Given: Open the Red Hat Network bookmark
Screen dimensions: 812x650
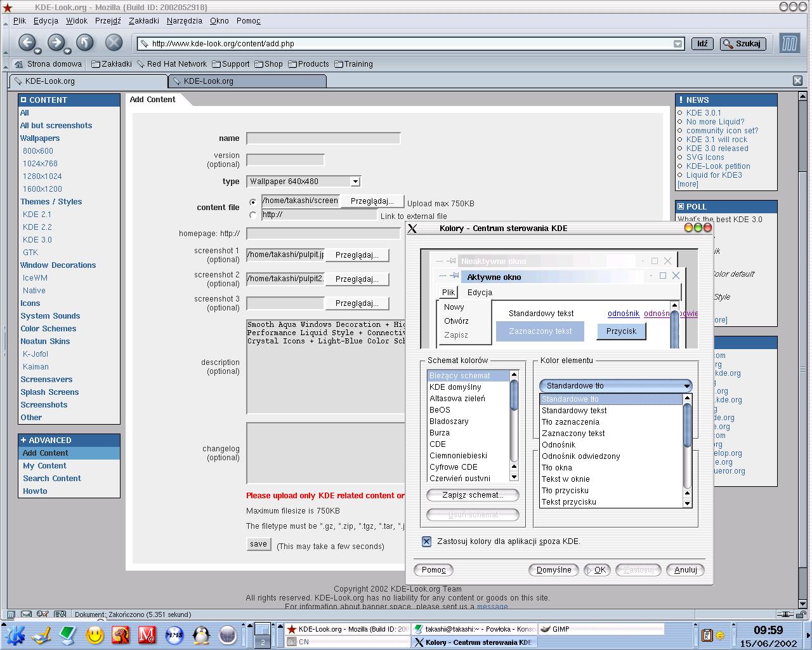Looking at the screenshot, I should [x=172, y=64].
